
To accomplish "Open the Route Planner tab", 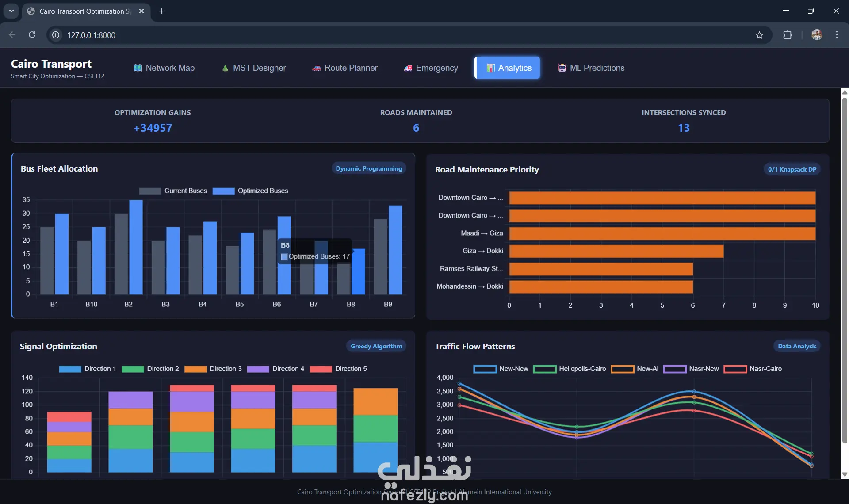I will (x=345, y=68).
